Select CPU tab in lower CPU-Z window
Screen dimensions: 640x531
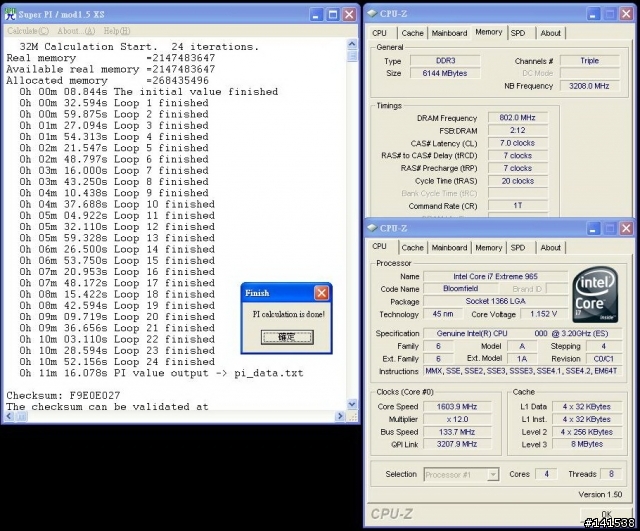(x=379, y=247)
